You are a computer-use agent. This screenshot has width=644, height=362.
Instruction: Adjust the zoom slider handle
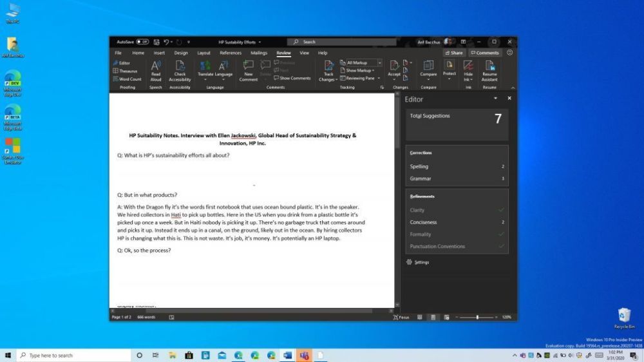coord(477,317)
